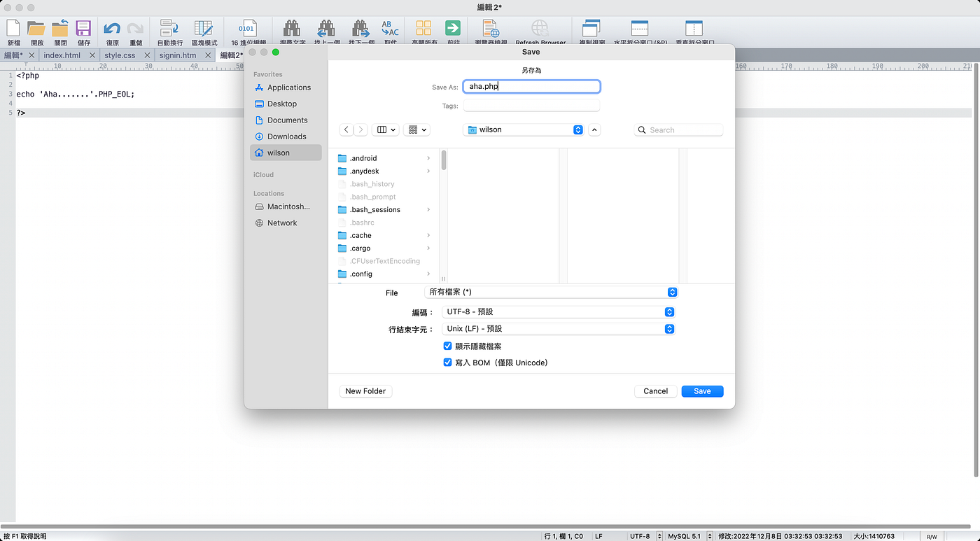Select Network in the sidebar
Screen dimensions: 980x541
[286, 223]
